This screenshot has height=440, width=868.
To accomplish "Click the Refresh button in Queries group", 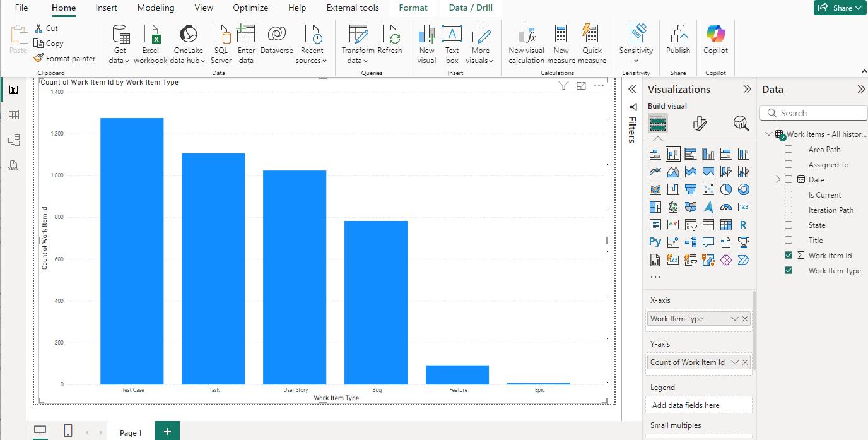I will tap(390, 39).
